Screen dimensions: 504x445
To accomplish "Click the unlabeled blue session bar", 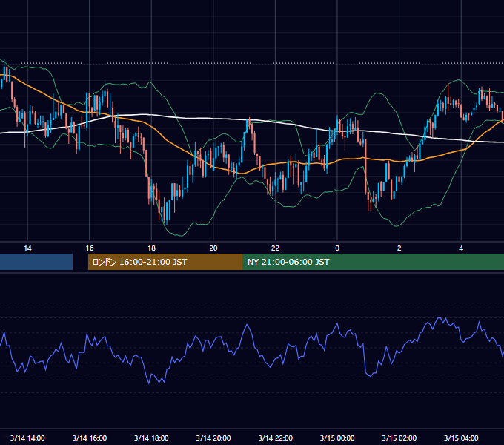I will pos(36,262).
